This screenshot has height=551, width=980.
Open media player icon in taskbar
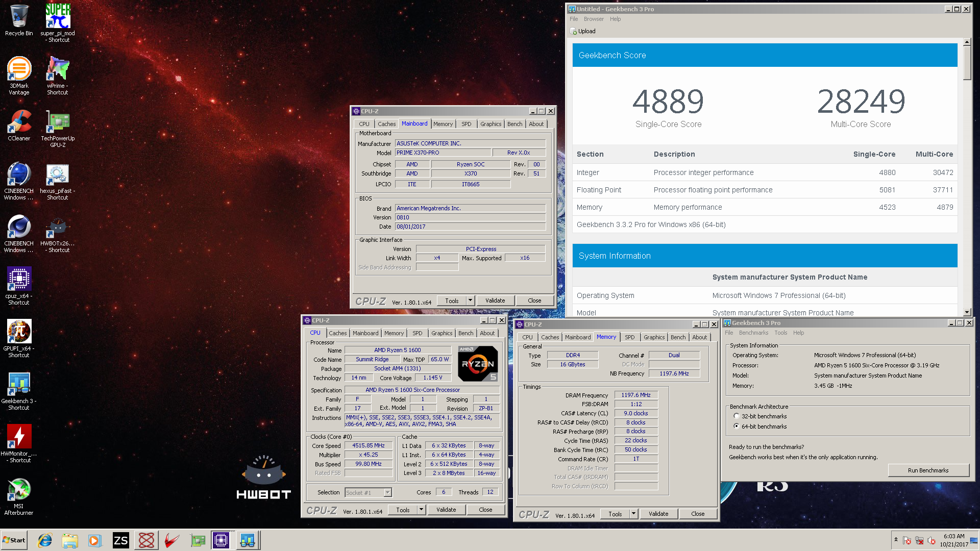click(94, 540)
